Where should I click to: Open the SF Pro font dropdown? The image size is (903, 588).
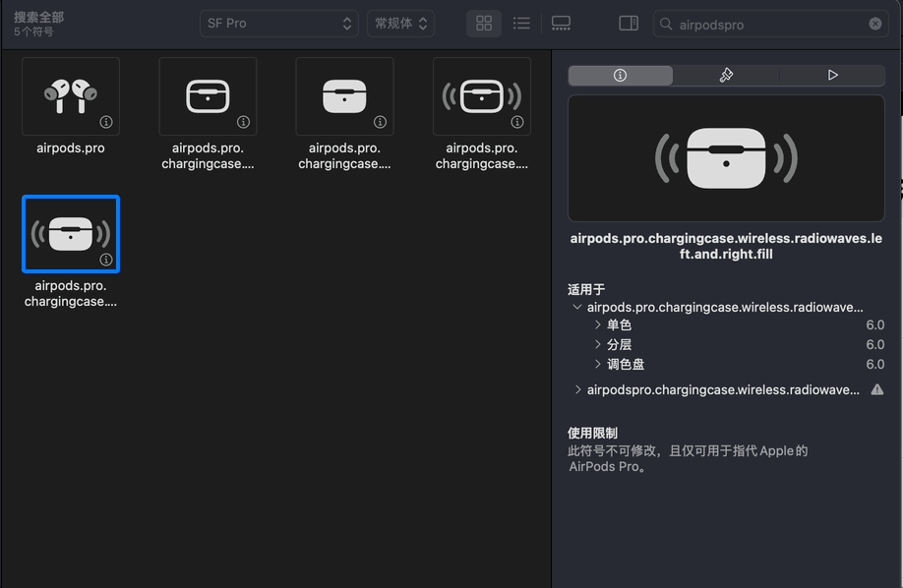coord(278,23)
